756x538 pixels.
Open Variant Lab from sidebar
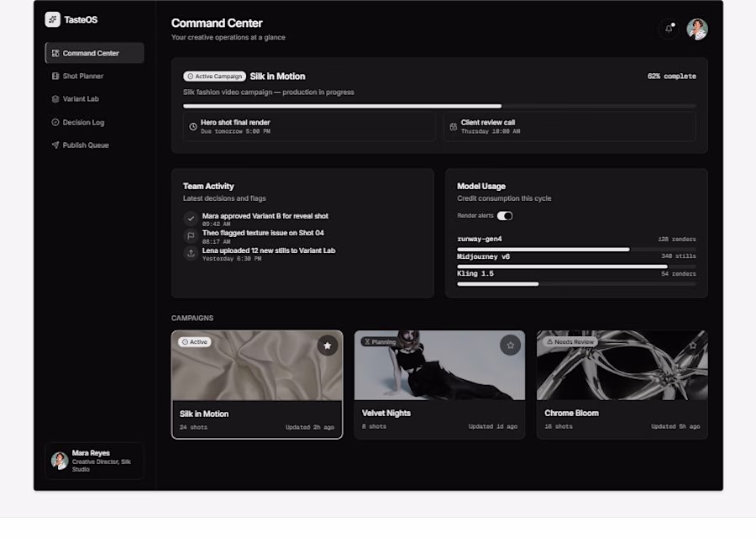coord(94,99)
